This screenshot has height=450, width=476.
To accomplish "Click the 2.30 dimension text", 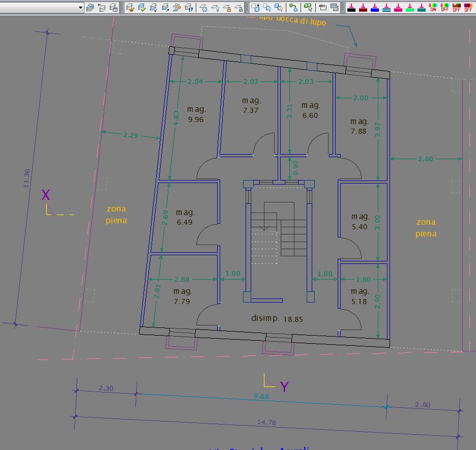I will point(106,388).
